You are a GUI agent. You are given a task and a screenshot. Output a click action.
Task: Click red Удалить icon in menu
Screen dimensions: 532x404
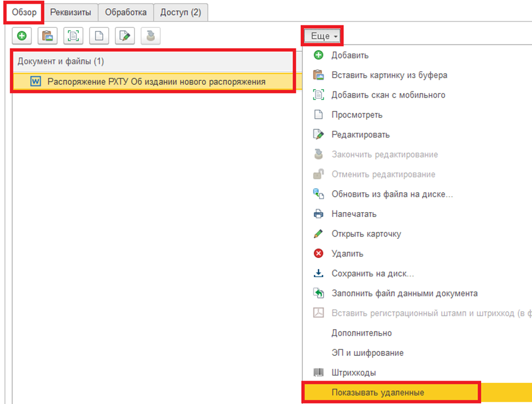tap(318, 254)
